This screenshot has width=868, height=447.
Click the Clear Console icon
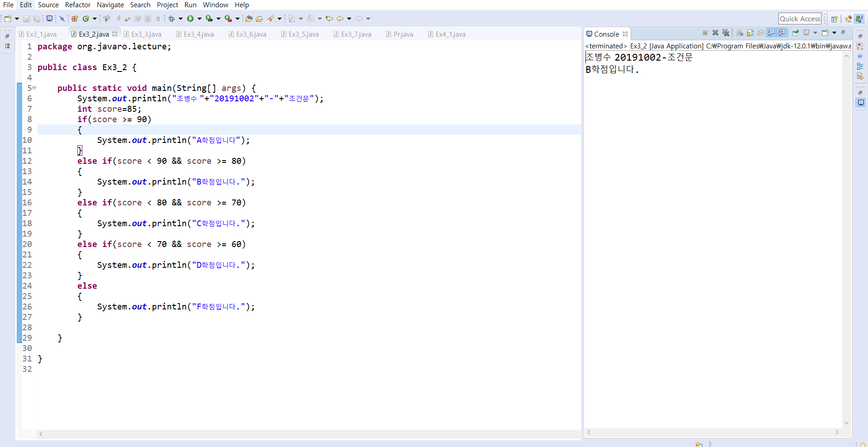click(x=740, y=33)
